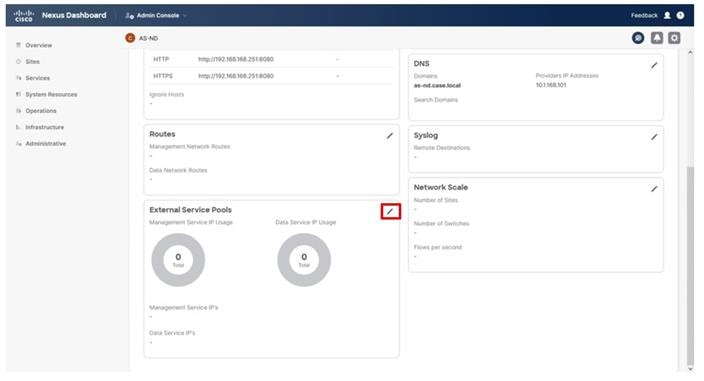Viewport: 704px width, 381px height.
Task: Open Sites in the sidebar
Action: pyautogui.click(x=32, y=61)
